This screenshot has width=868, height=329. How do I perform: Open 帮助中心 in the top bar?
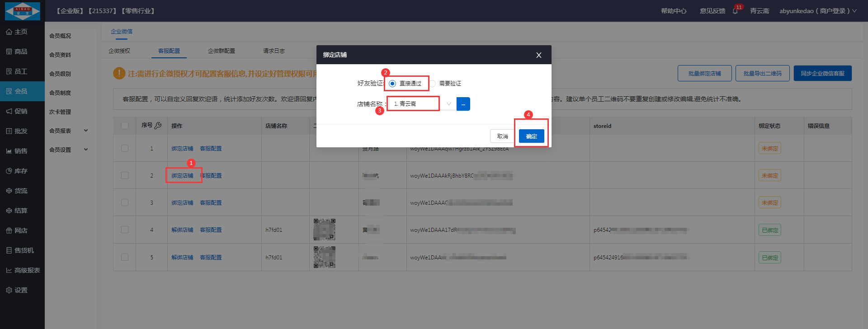(674, 11)
